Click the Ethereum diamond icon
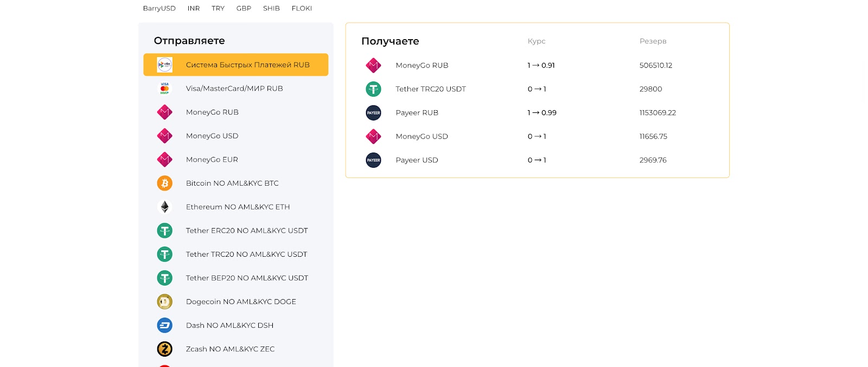 pyautogui.click(x=164, y=207)
